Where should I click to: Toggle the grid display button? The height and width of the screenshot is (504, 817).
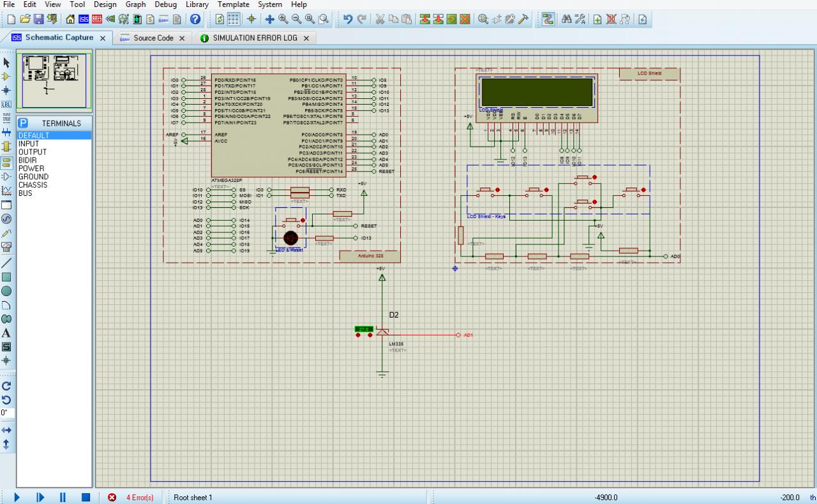[x=234, y=19]
